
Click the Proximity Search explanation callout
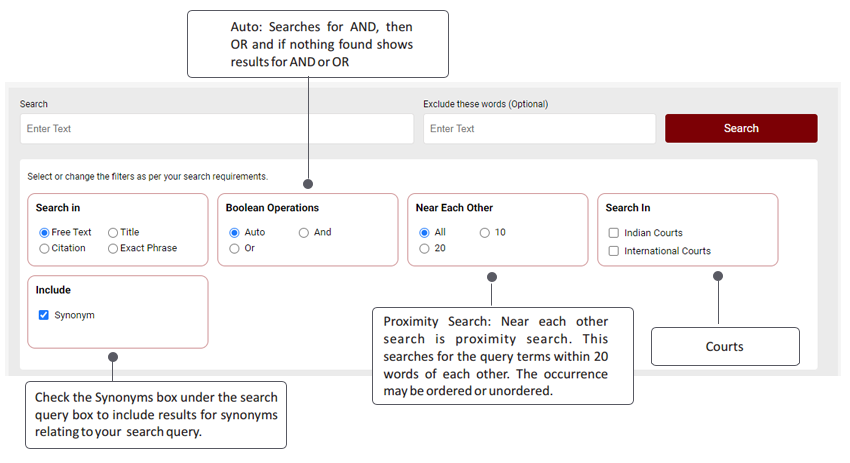pos(502,355)
